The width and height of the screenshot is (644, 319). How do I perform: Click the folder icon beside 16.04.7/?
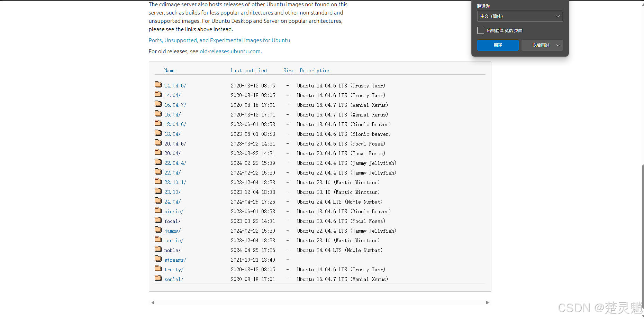[x=158, y=104]
